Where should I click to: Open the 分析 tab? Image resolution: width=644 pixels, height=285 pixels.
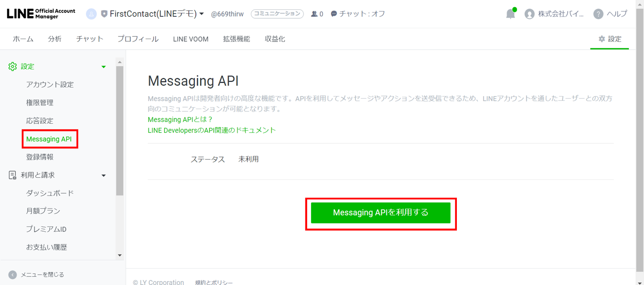pyautogui.click(x=55, y=39)
